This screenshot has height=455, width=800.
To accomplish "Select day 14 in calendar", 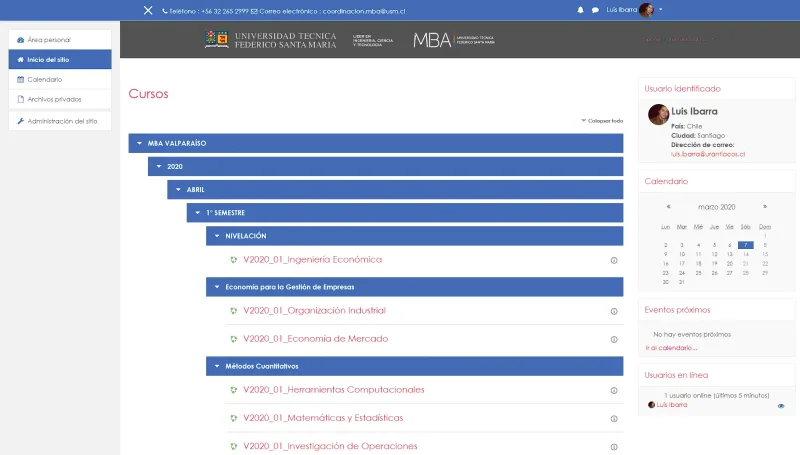I will coord(745,254).
